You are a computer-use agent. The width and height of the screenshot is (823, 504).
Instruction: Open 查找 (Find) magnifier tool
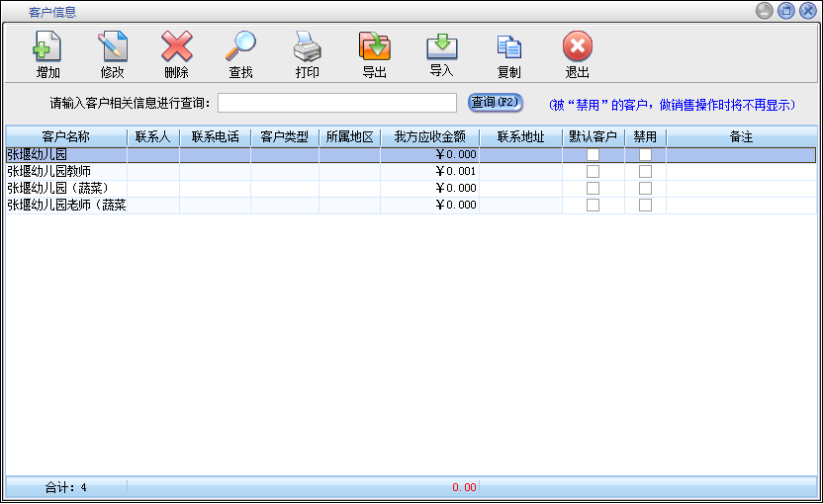tap(240, 47)
